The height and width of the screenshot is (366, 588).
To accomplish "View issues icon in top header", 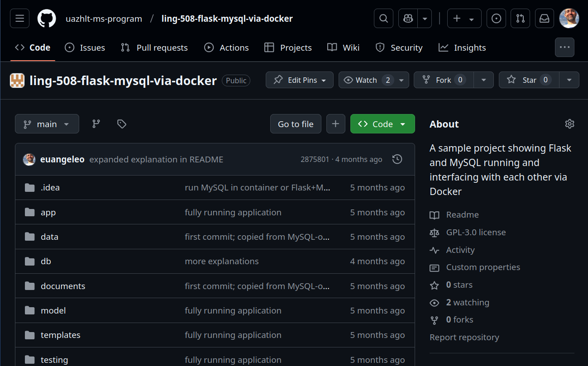I will [x=497, y=19].
